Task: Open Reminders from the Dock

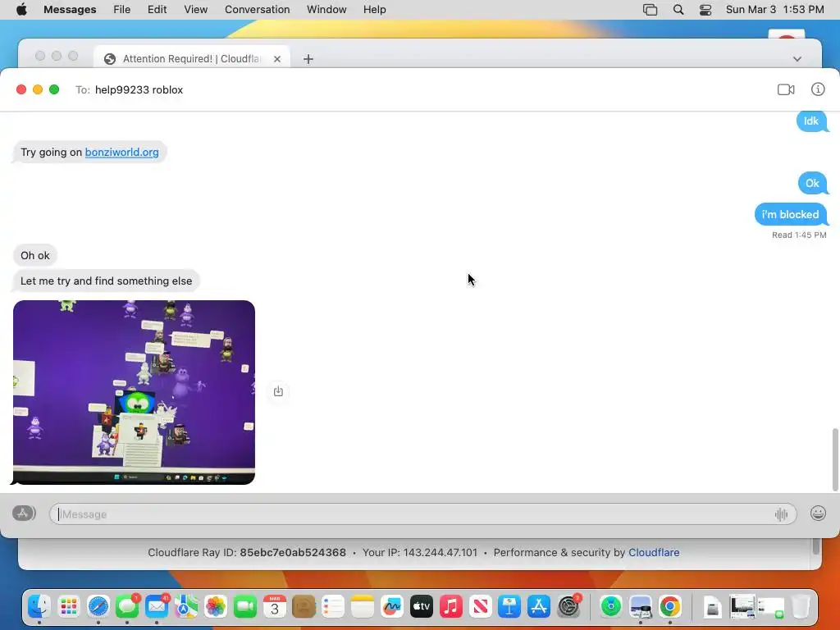Action: (333, 606)
